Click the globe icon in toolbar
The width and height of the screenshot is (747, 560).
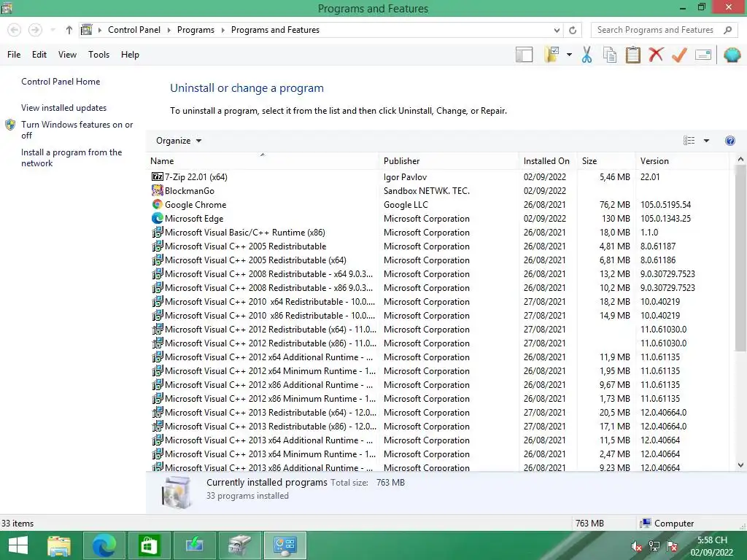coord(732,55)
